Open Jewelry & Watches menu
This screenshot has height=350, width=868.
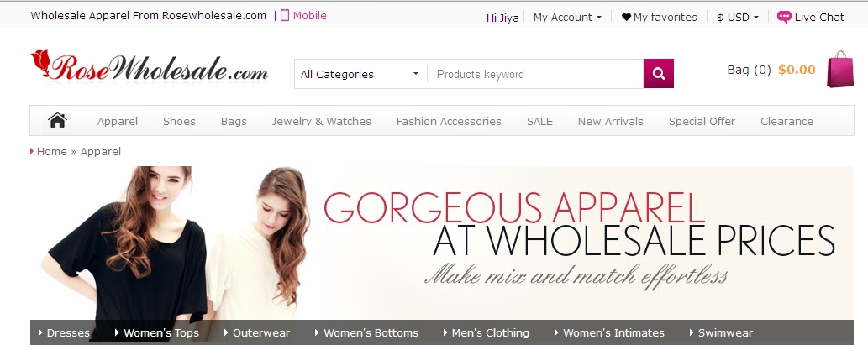tap(322, 121)
